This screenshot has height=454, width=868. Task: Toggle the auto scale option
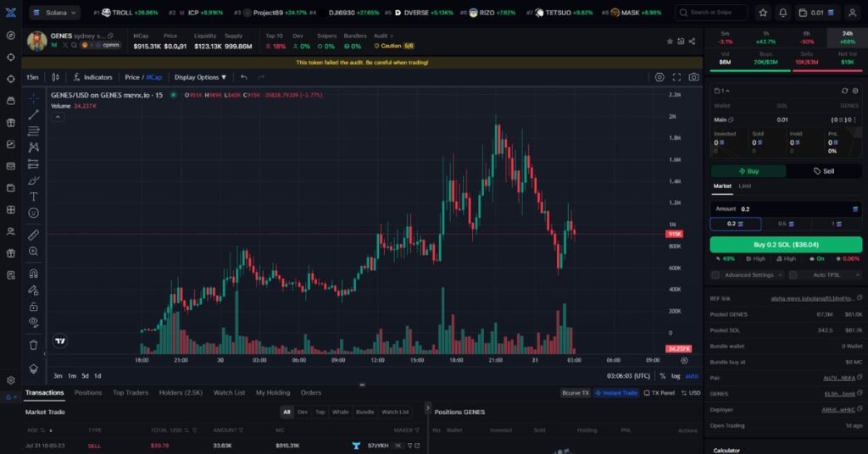pyautogui.click(x=692, y=376)
